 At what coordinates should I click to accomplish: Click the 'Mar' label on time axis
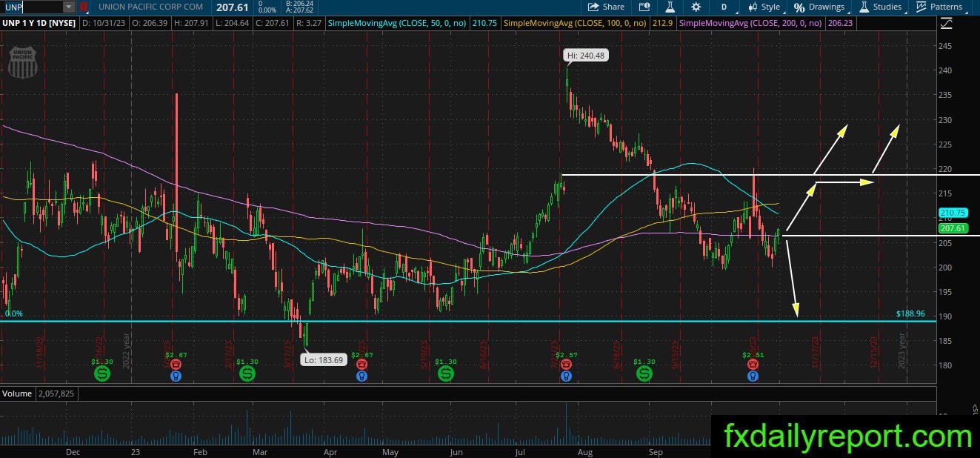click(260, 451)
